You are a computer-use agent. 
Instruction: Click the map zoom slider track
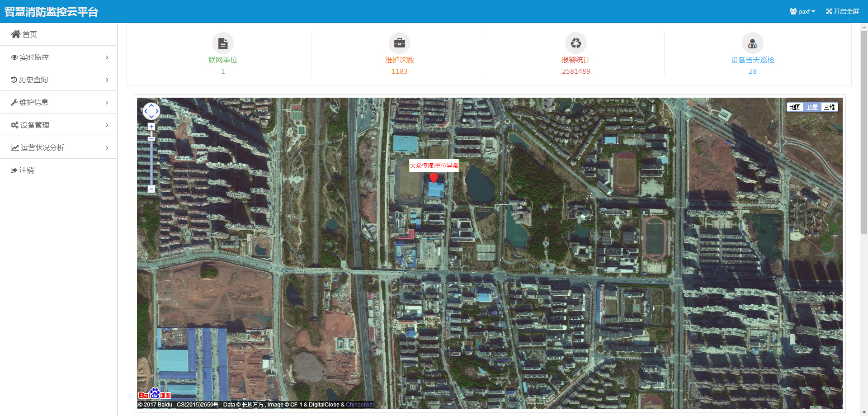tap(151, 163)
